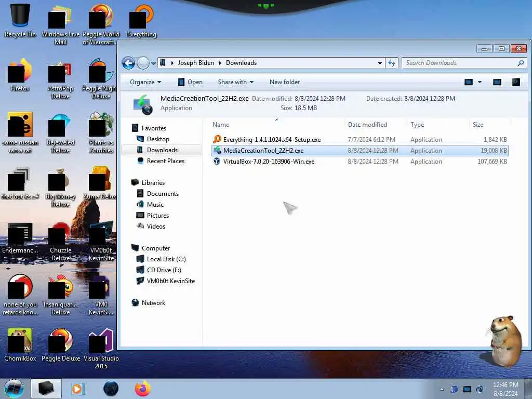Open Music library in navigation pane
The width and height of the screenshot is (532, 399).
point(150,204)
